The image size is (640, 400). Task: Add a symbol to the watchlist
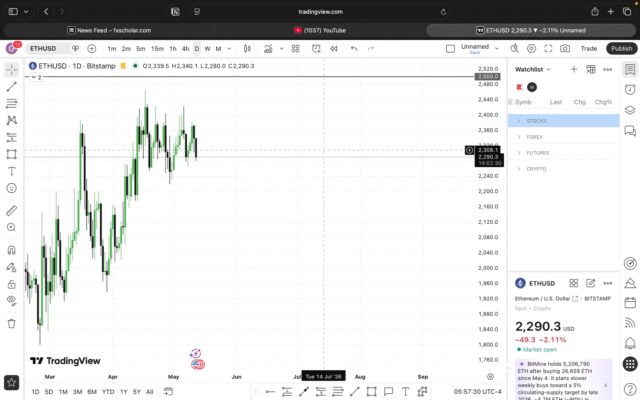574,69
